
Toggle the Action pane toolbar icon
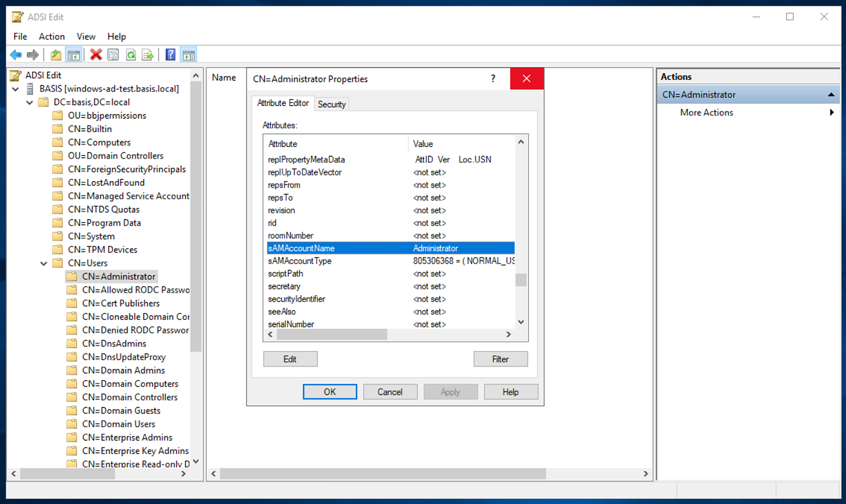[x=188, y=55]
